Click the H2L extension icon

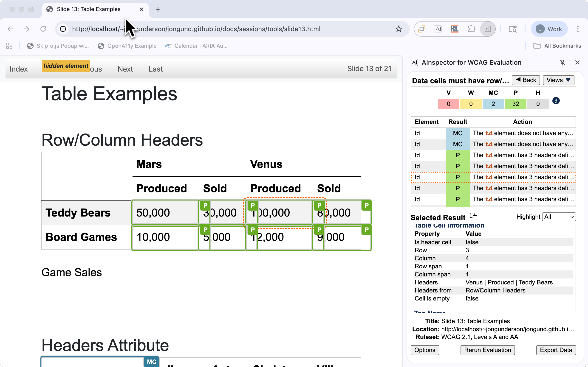tap(454, 29)
